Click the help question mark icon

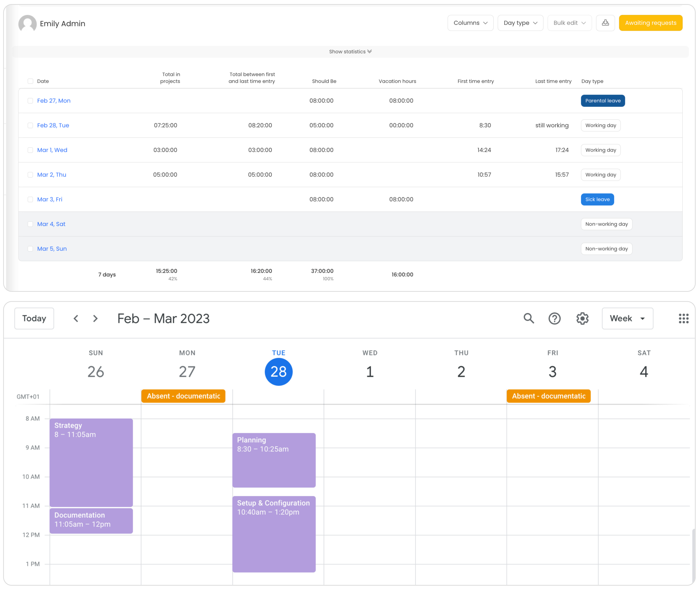coord(554,318)
